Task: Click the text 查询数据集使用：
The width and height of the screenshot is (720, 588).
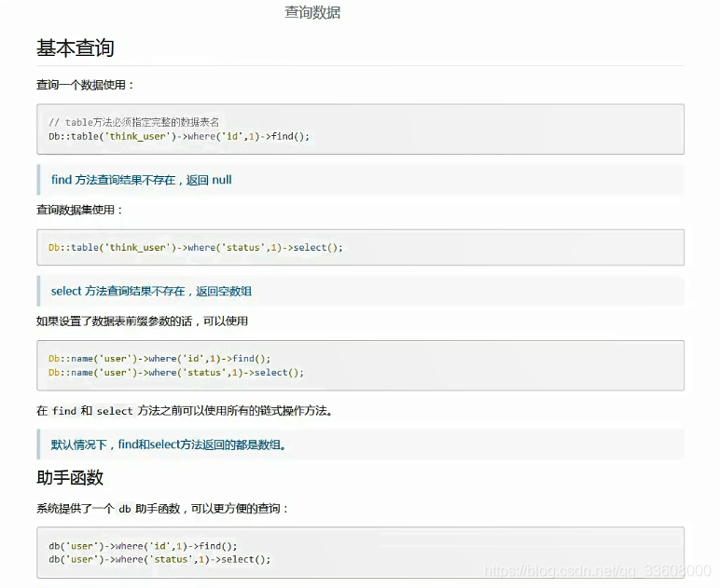Action: coord(80,210)
